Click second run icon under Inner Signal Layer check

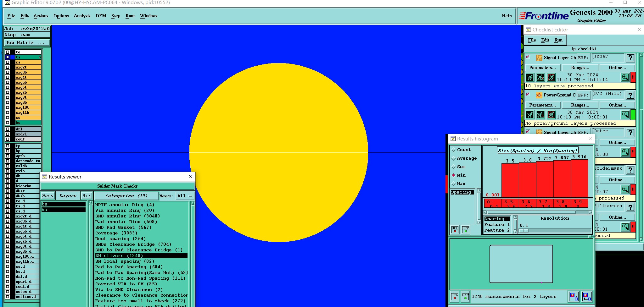(x=540, y=77)
